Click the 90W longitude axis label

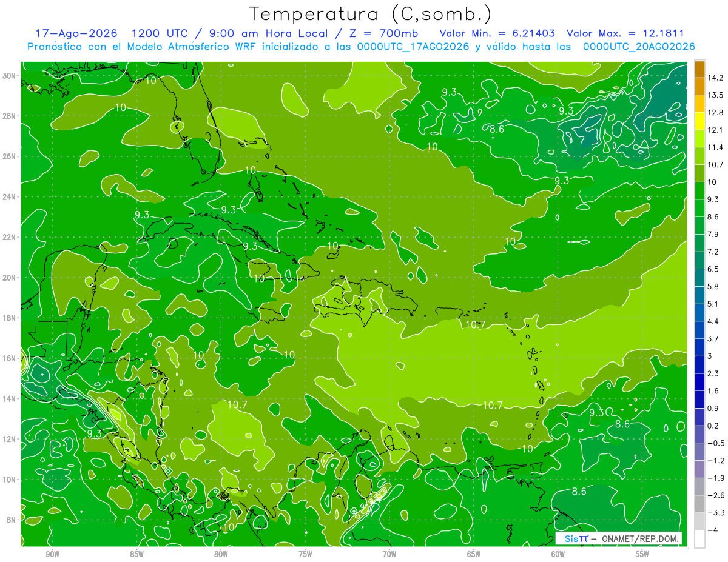[52, 555]
